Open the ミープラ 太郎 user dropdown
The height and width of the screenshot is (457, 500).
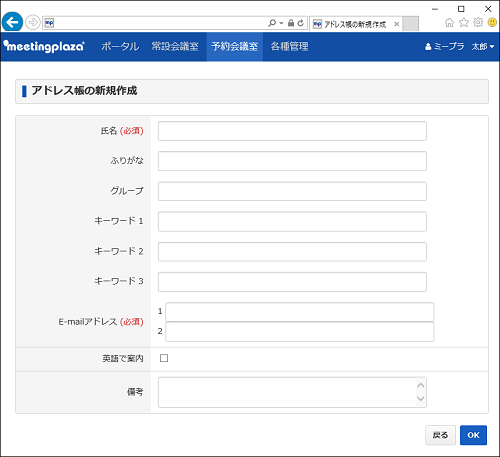pyautogui.click(x=459, y=46)
